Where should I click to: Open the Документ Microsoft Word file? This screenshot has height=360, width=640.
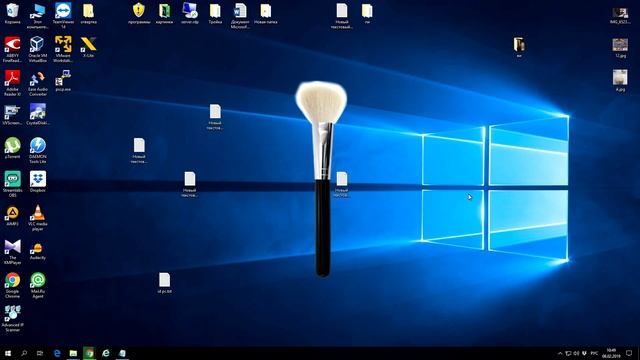click(x=240, y=16)
